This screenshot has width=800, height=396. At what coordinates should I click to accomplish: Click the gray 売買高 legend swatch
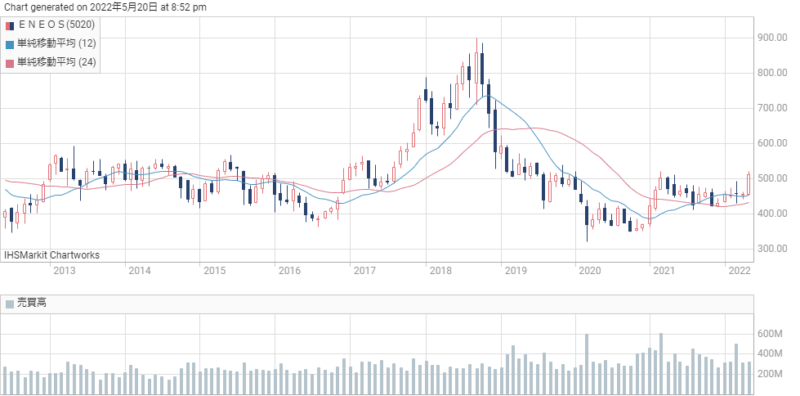coord(10,304)
